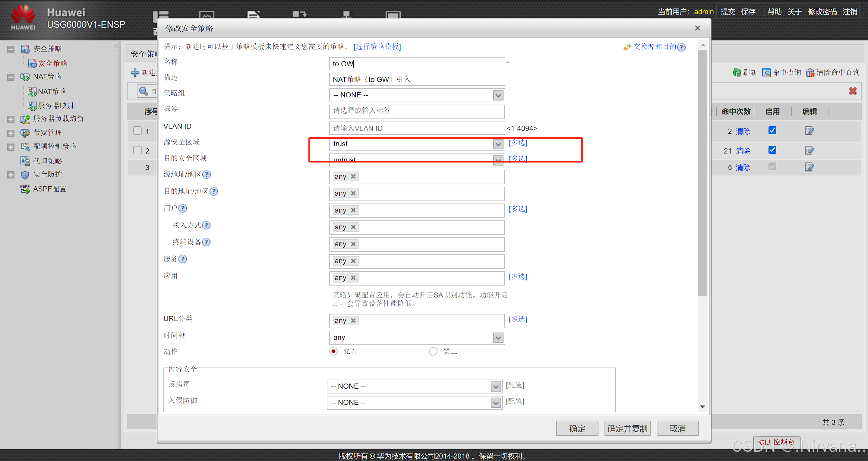Click the edit icon for policy row 3

[x=809, y=167]
